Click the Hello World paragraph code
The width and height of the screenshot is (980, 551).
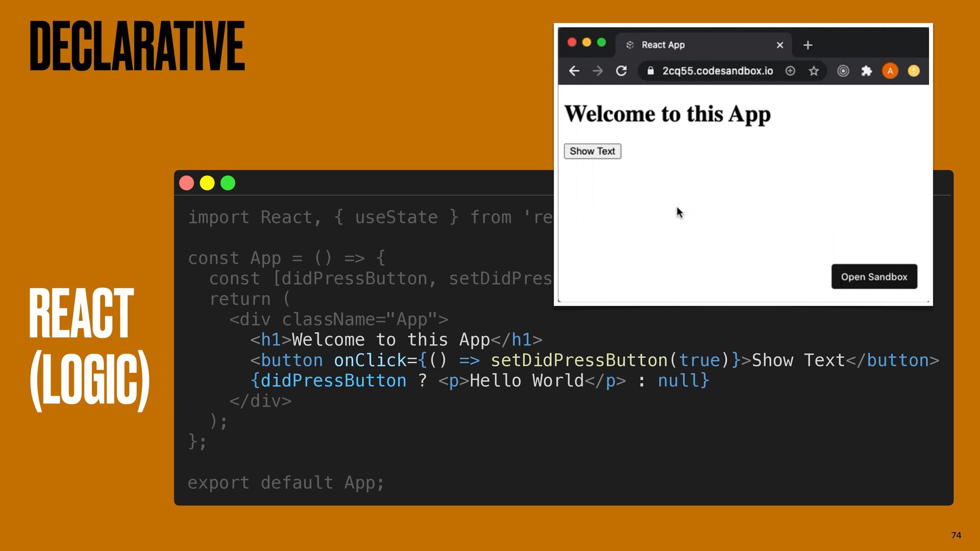532,381
